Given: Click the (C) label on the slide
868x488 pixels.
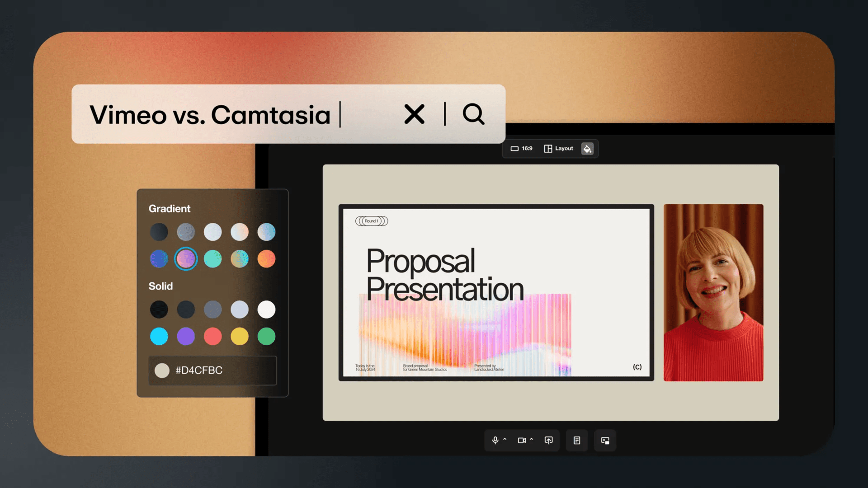Looking at the screenshot, I should (x=637, y=367).
